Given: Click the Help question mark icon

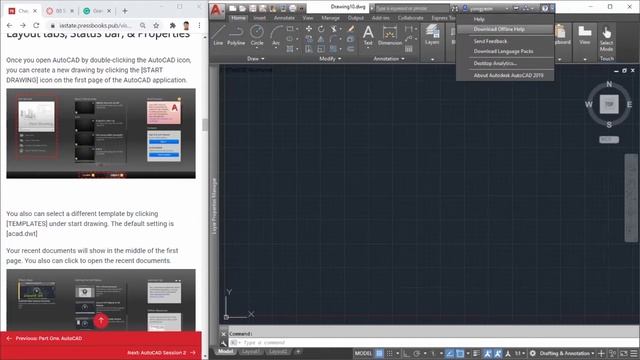Looking at the screenshot, I should click(545, 8).
